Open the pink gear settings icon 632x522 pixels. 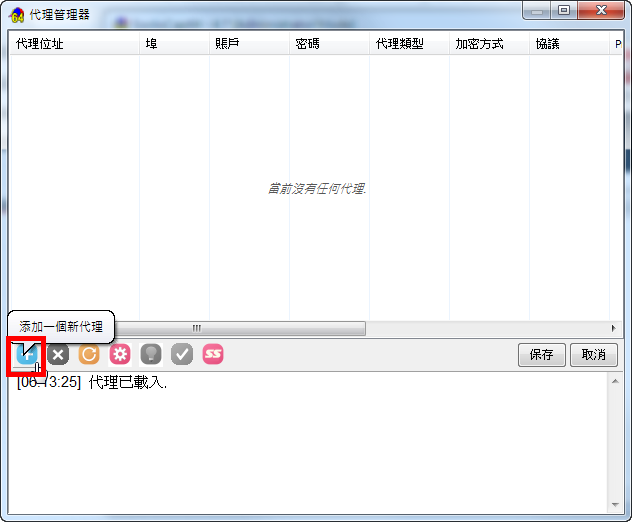[120, 354]
